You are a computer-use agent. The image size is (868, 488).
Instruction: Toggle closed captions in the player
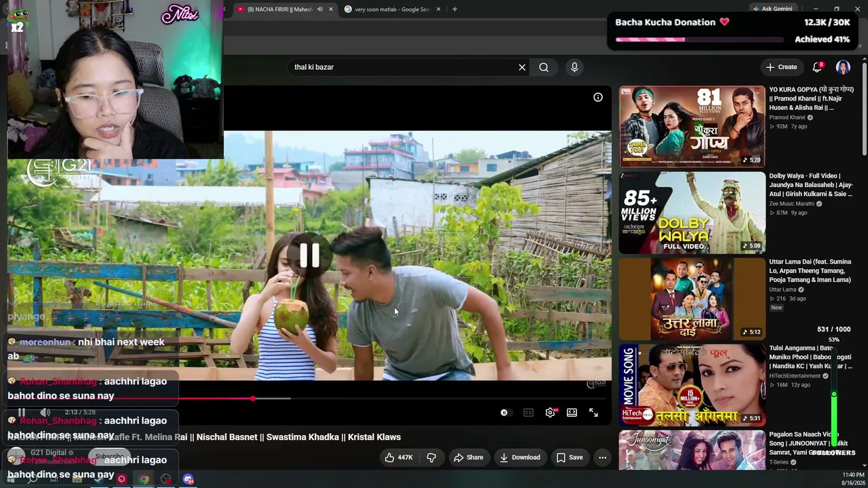point(528,412)
